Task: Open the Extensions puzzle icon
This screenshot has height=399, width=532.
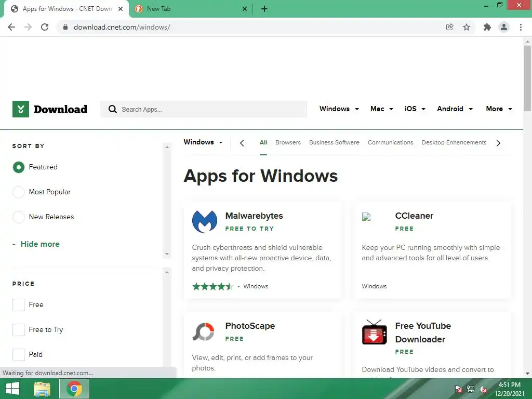Action: 487,27
